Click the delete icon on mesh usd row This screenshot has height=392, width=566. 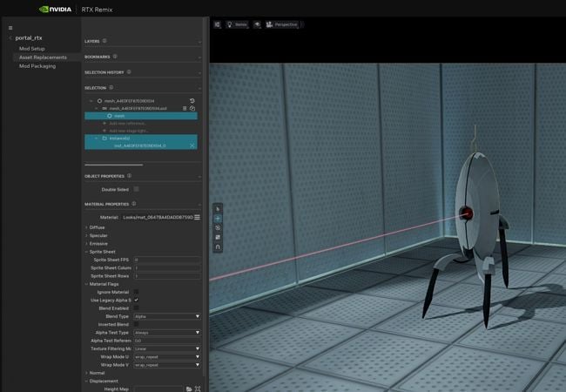coord(185,108)
